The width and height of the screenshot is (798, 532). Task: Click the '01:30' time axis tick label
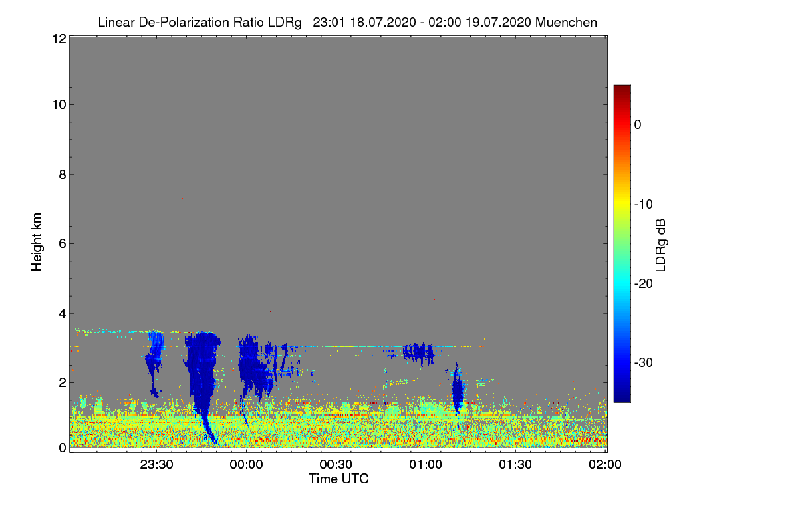pos(515,464)
